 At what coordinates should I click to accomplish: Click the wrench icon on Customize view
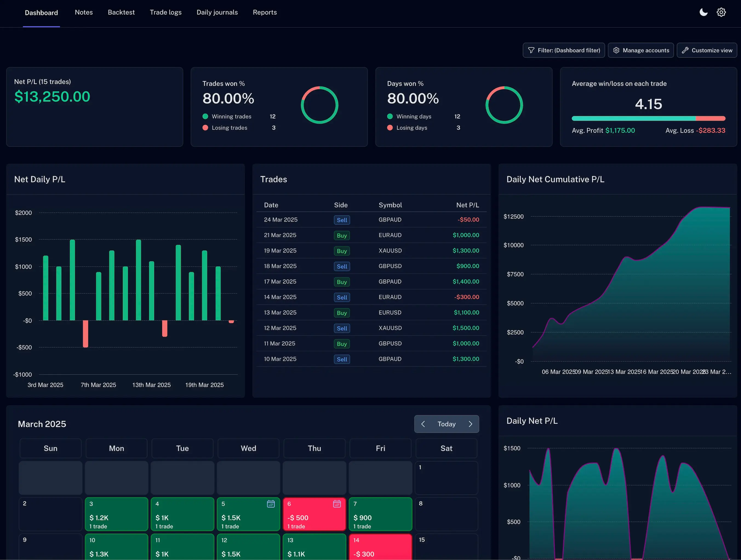tap(685, 50)
